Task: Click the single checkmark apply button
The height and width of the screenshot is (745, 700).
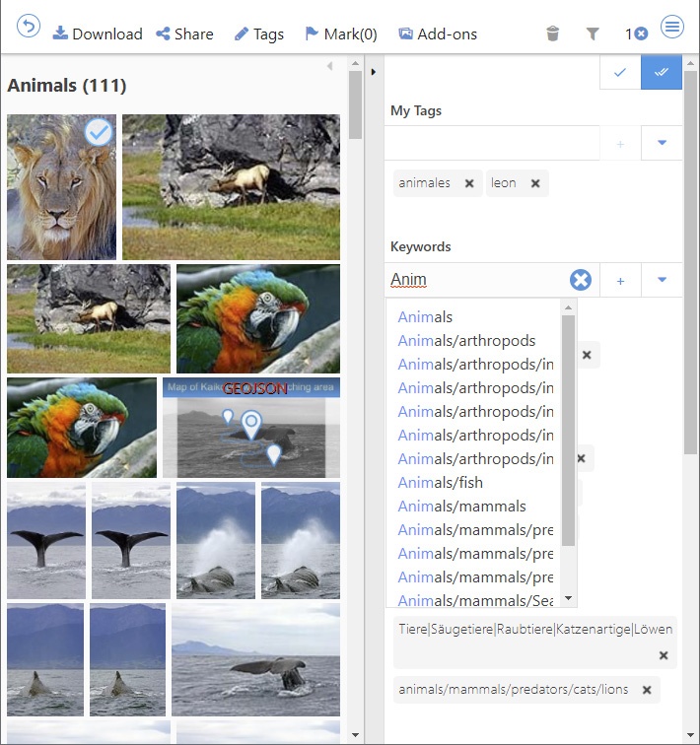Action: (620, 73)
